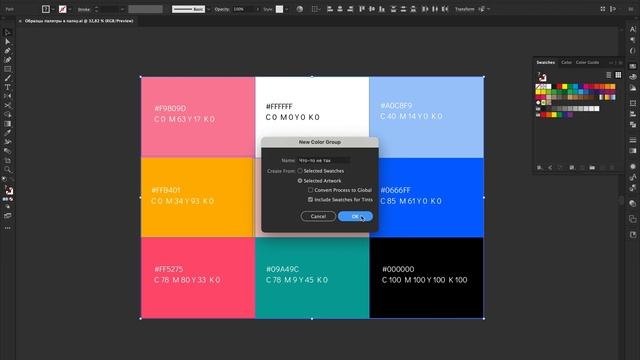Click Vertical Align Bottom icon
Screen dimensions: 640x360
pyautogui.click(x=382, y=9)
